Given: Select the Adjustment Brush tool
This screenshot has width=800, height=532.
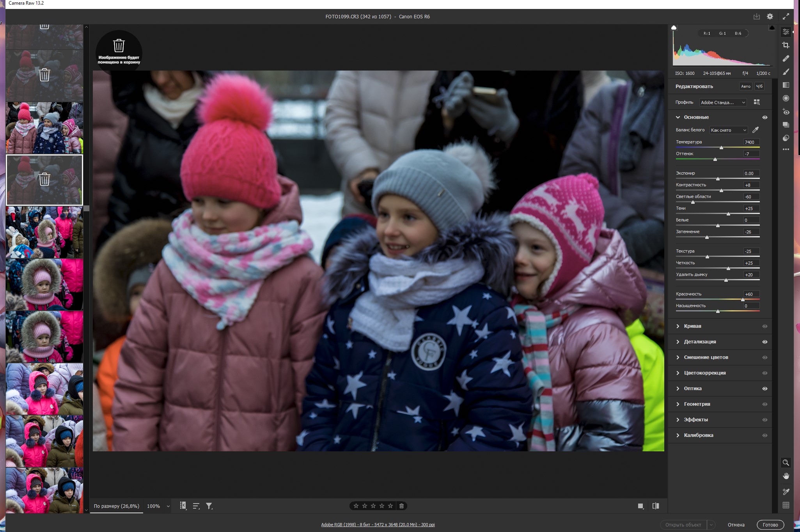Looking at the screenshot, I should point(786,72).
